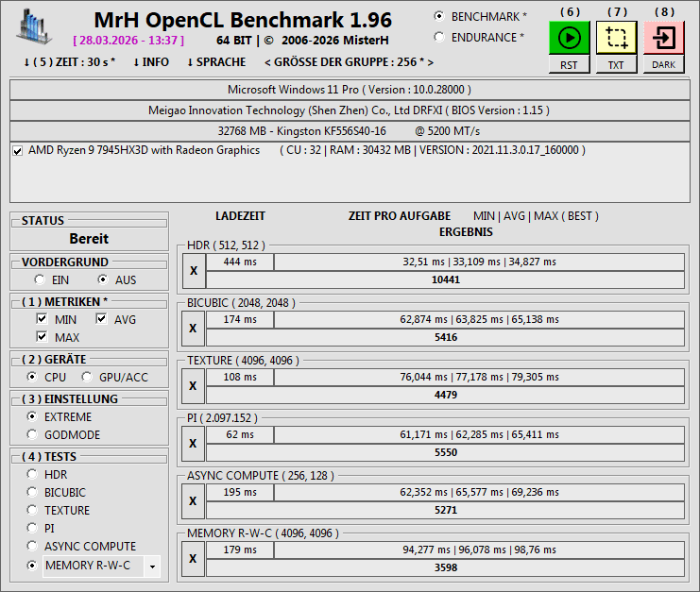Clear TEXTURE result with its X button
This screenshot has width=700, height=592.
193,386
